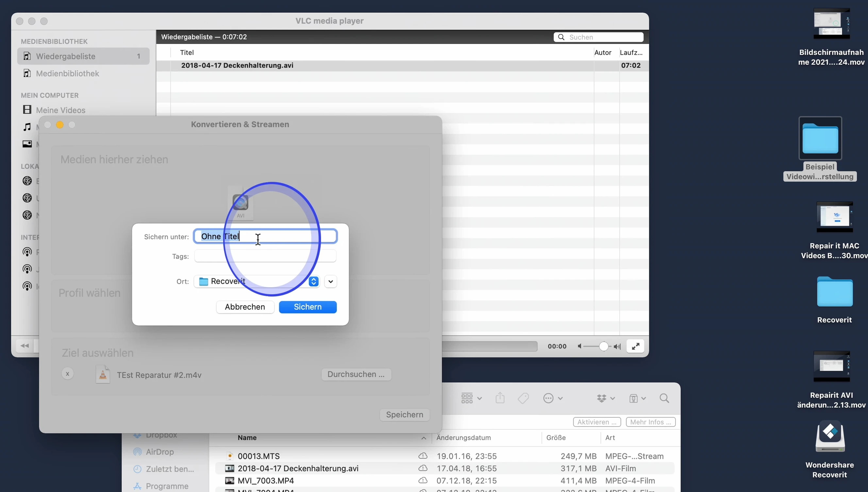This screenshot has width=868, height=492.
Task: Open AirDrop in Finder sidebar
Action: (160, 452)
